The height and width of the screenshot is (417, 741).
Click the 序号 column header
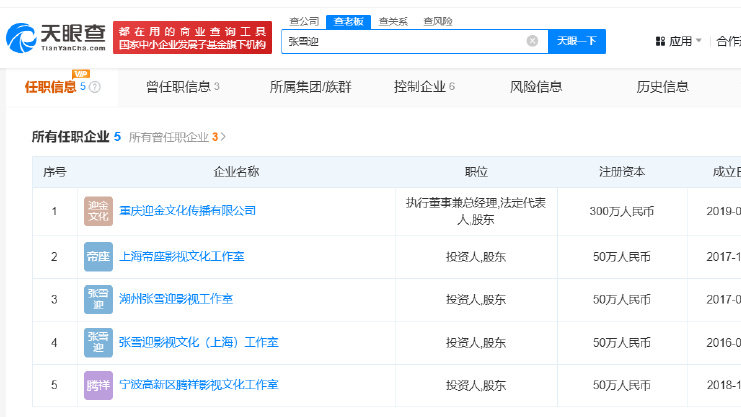point(54,172)
